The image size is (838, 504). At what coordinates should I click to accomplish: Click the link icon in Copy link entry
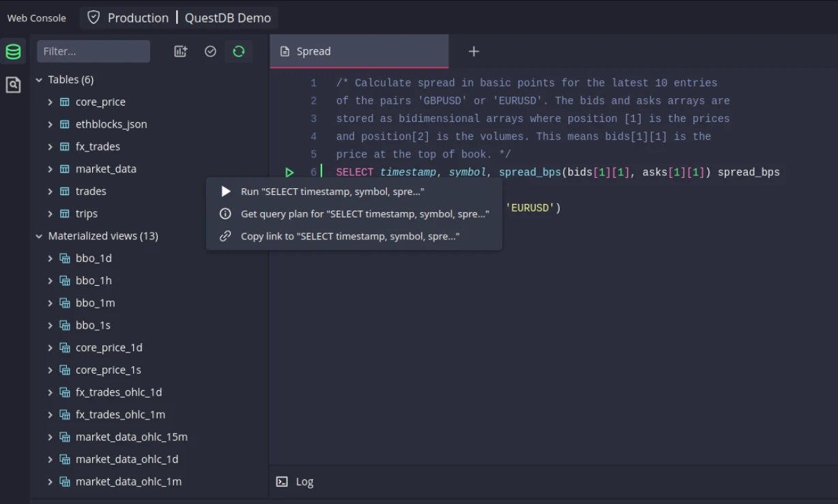click(225, 236)
